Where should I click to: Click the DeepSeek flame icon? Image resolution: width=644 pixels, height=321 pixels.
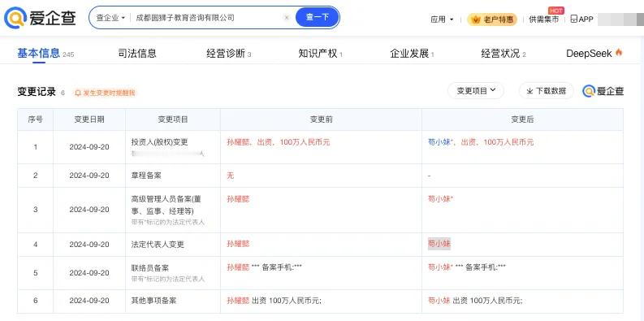619,53
